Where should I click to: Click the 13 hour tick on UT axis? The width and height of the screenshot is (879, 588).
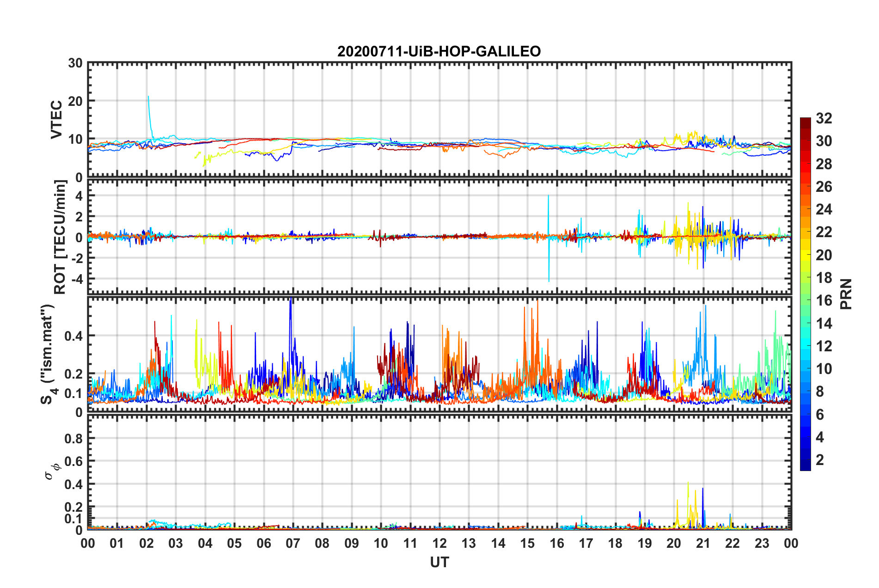[x=469, y=543]
